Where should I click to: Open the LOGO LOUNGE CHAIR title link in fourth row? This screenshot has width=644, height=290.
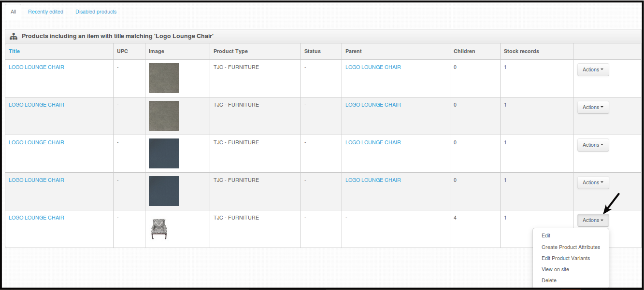pyautogui.click(x=36, y=180)
